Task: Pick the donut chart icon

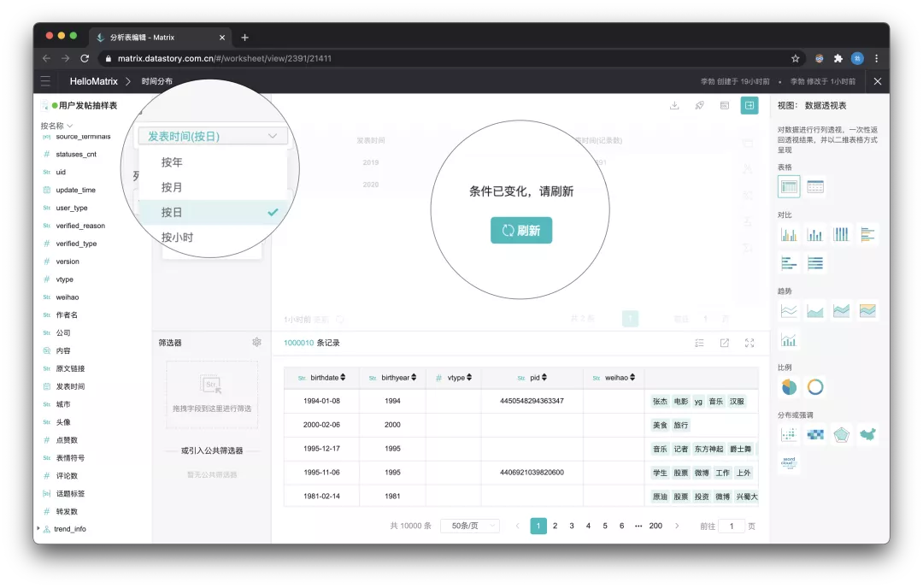Action: (x=815, y=386)
